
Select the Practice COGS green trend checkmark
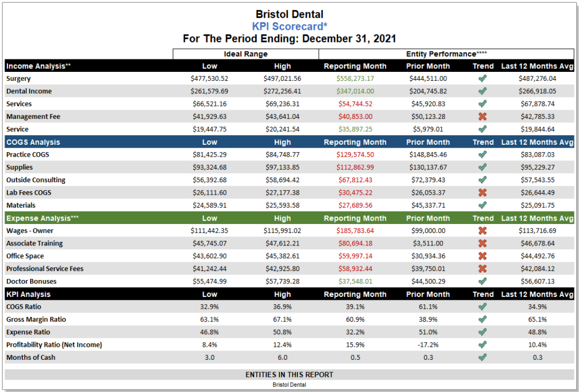482,154
